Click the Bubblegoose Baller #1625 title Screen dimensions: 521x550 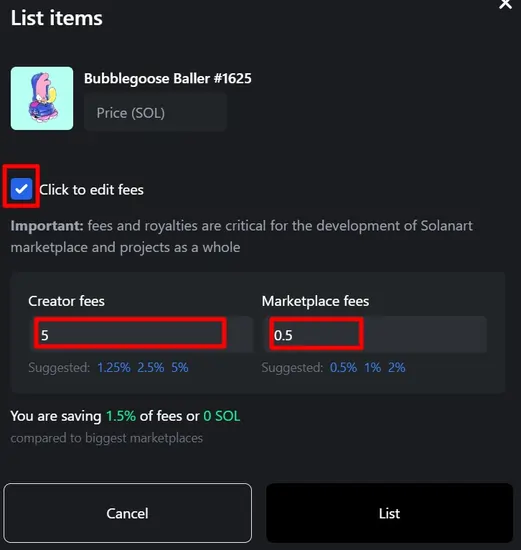(x=168, y=79)
